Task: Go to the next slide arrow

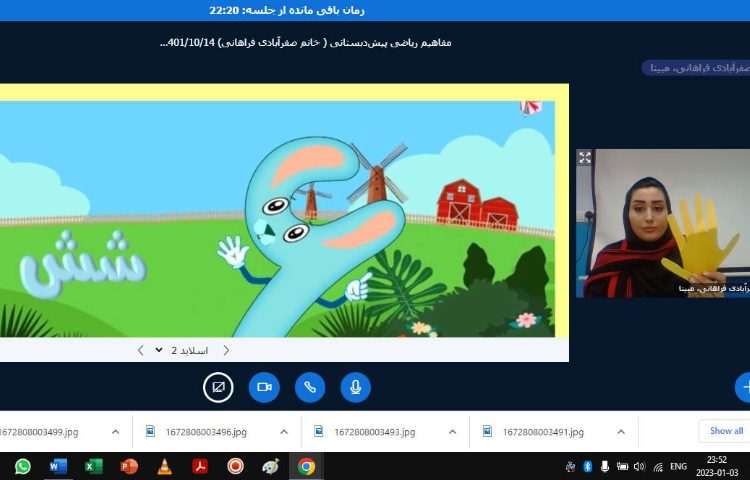Action: pos(140,350)
